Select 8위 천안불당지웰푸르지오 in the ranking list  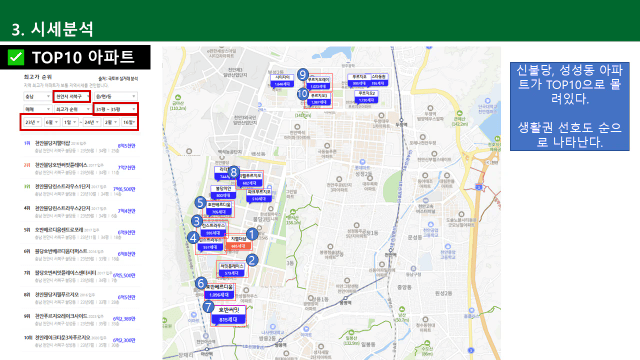pyautogui.click(x=80, y=298)
